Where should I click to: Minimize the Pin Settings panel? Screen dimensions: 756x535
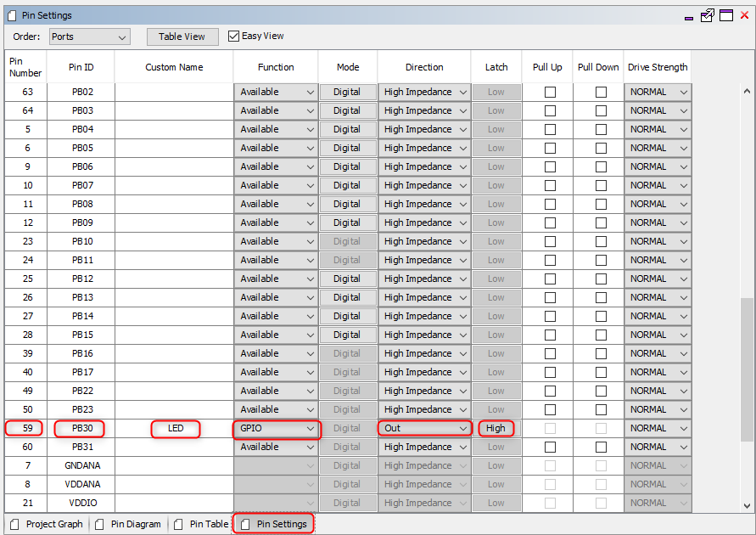tap(688, 15)
